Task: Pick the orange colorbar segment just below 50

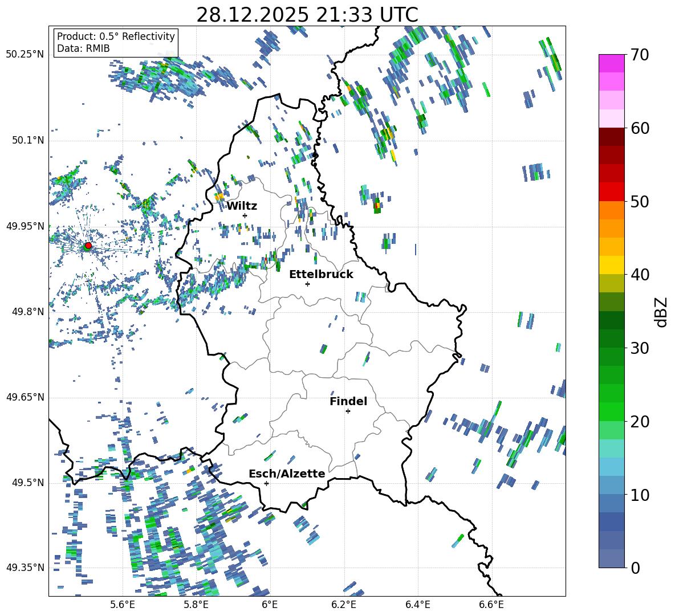Action: click(x=612, y=210)
